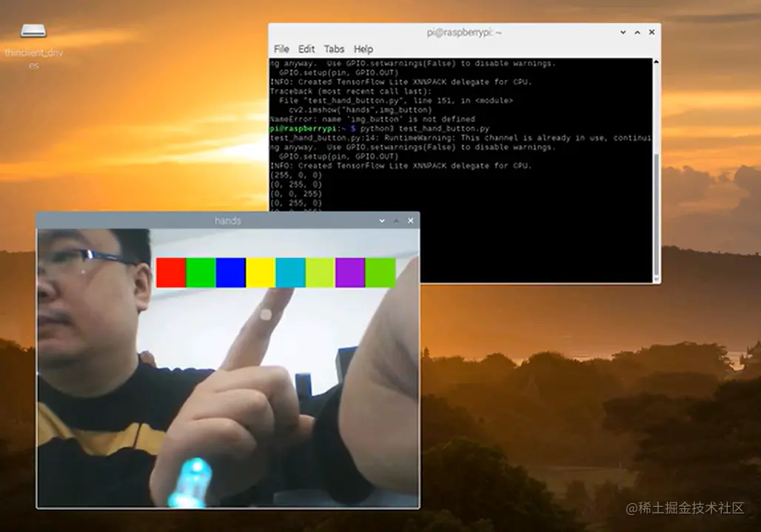
Task: Open the Help menu in terminal
Action: click(x=363, y=49)
